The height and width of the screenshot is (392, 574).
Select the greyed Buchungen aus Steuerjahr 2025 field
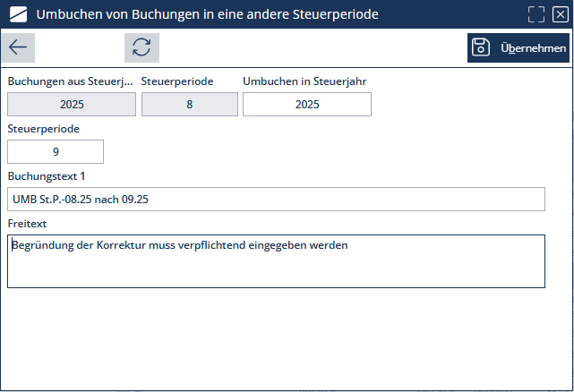(x=72, y=105)
